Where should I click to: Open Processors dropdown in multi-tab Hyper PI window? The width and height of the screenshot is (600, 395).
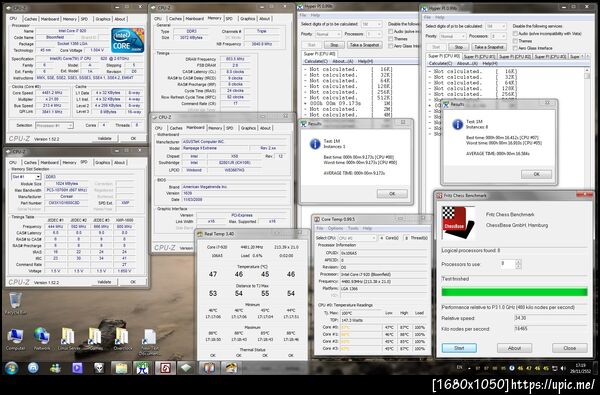[x=499, y=36]
